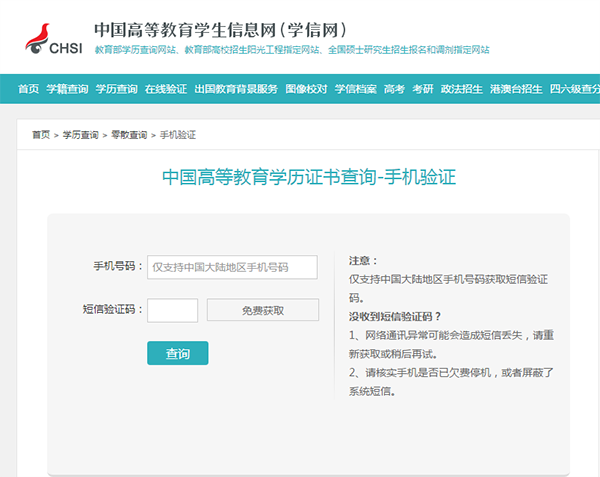This screenshot has height=477, width=600.
Task: Select 学历查询 in the navigation bar
Action: pos(117,89)
